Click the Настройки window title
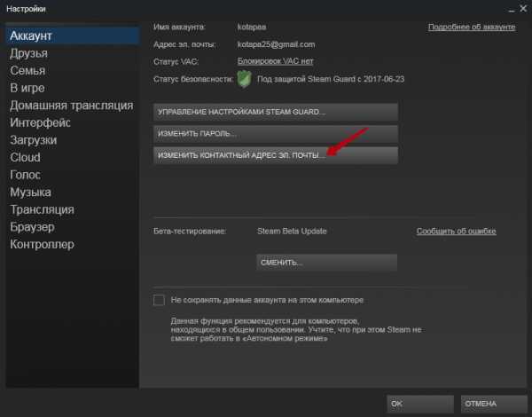Viewport: 532px width, 417px height. [26, 9]
